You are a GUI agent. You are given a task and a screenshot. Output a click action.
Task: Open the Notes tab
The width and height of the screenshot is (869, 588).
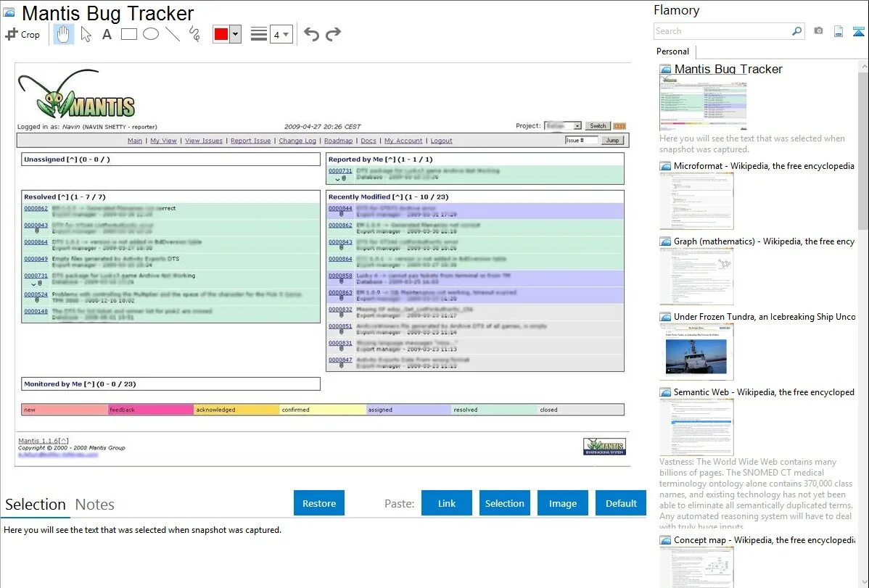[95, 505]
